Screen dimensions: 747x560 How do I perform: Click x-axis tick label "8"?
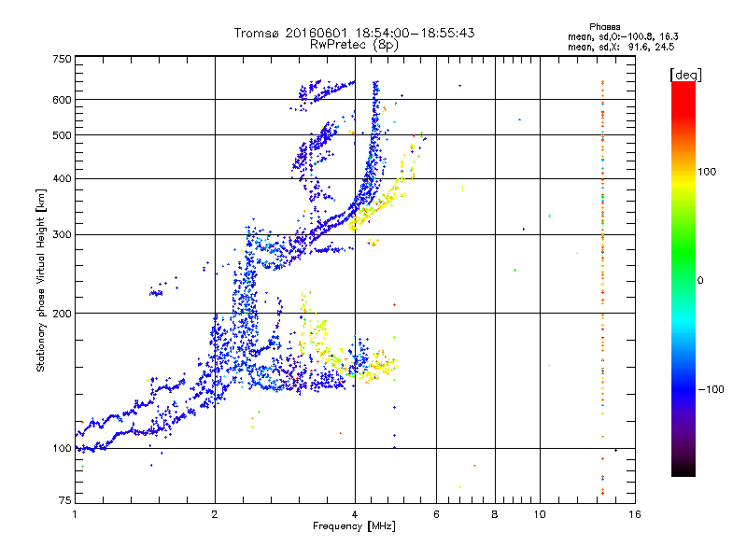pos(495,514)
